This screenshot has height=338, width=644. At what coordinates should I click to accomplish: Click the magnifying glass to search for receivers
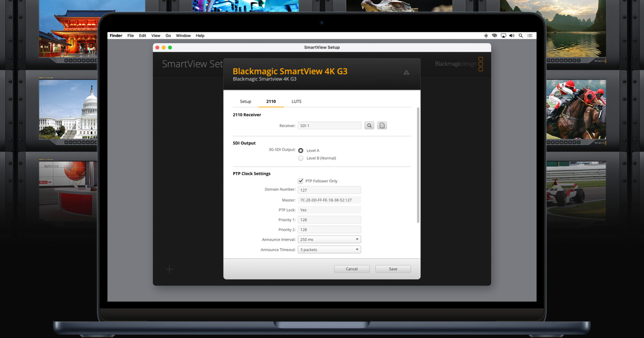pyautogui.click(x=369, y=125)
